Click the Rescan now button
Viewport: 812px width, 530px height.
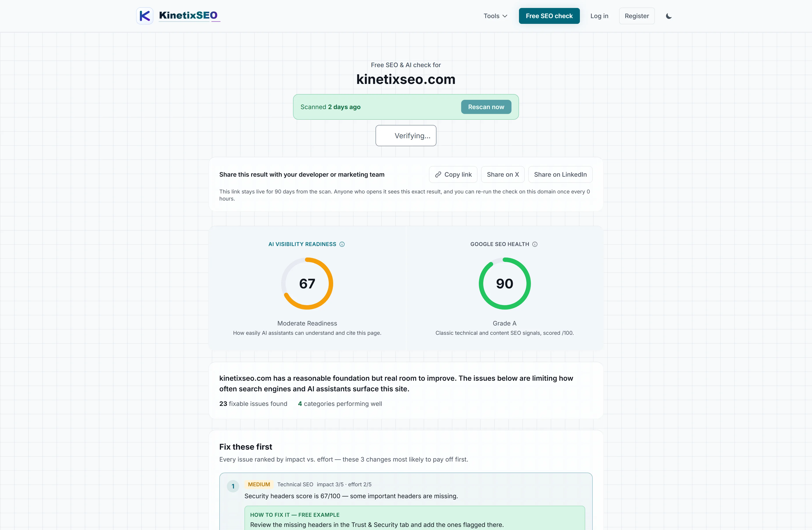click(486, 107)
